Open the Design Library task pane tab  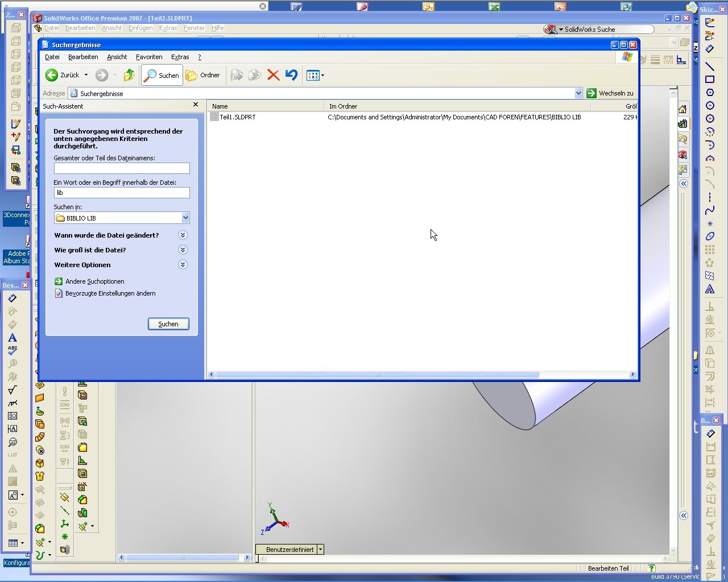pyautogui.click(x=682, y=124)
